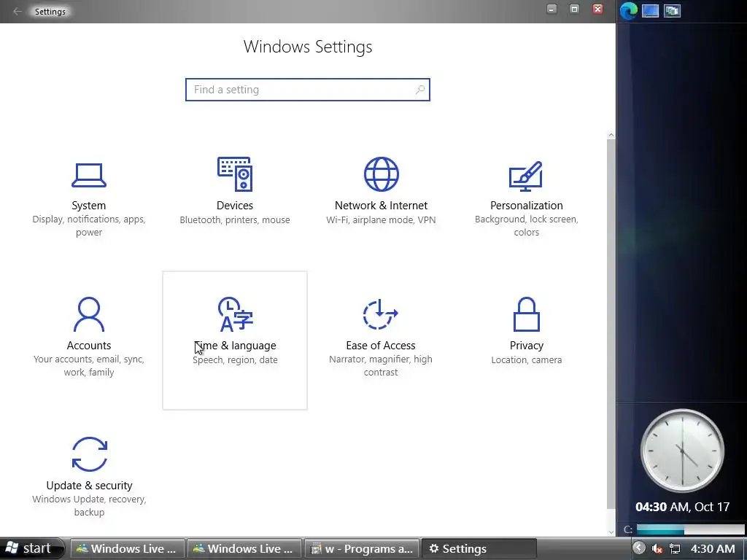Click the Update & security label
The height and width of the screenshot is (560, 747).
89,485
